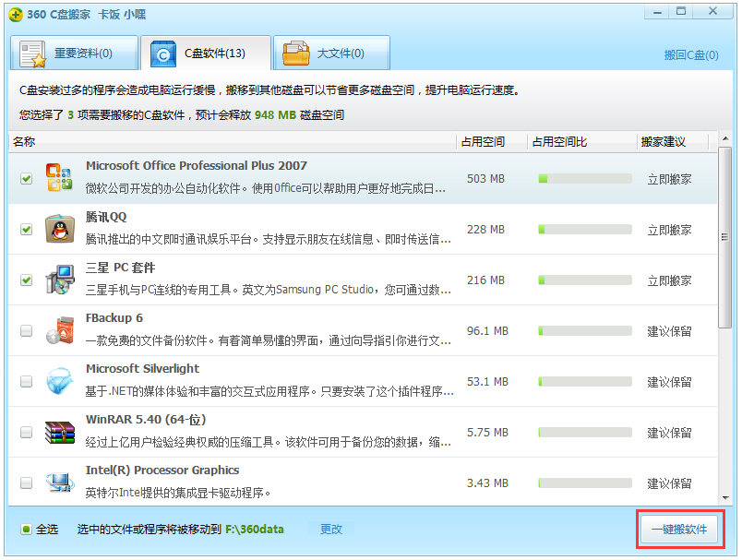Close the 360 C盘搬家 window

point(712,12)
